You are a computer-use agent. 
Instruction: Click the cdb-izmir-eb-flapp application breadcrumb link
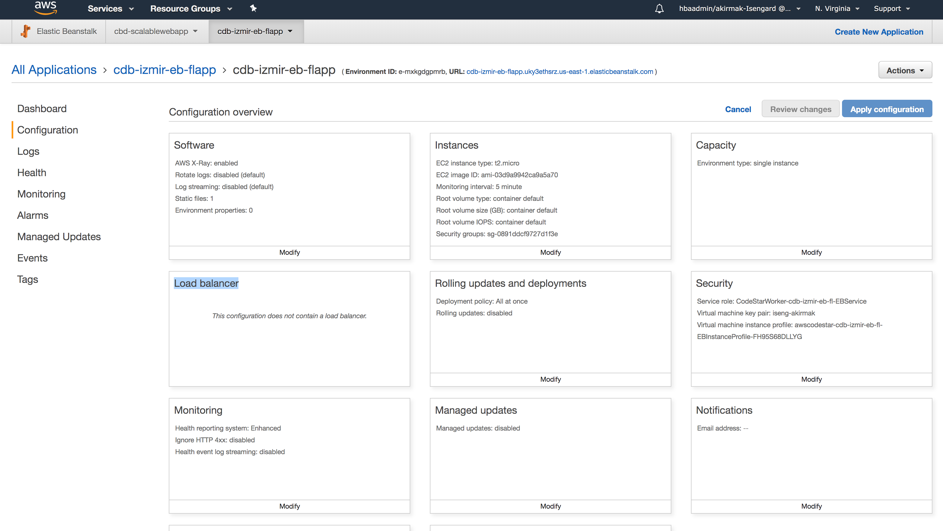pos(165,70)
